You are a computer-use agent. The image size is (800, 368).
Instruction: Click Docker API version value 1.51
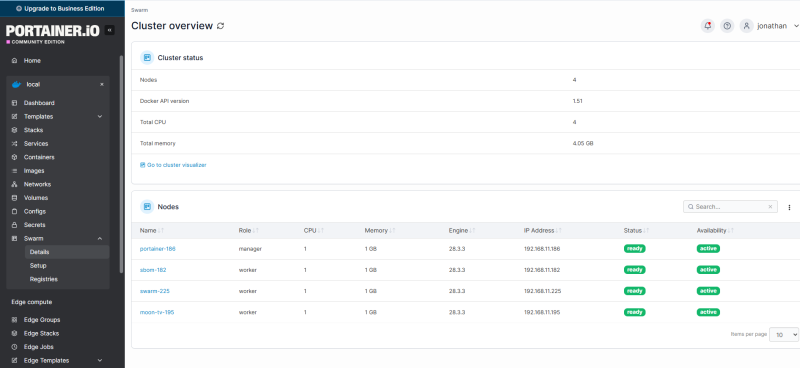coord(578,102)
